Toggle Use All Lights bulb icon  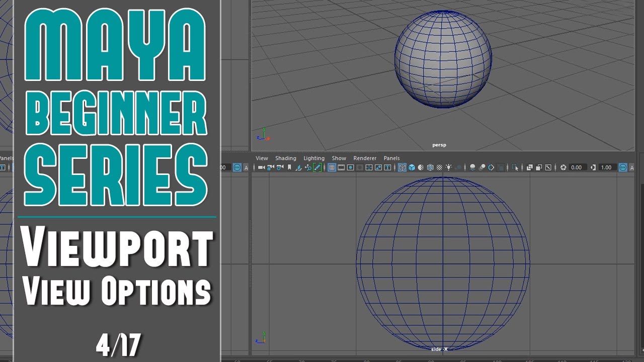[449, 167]
